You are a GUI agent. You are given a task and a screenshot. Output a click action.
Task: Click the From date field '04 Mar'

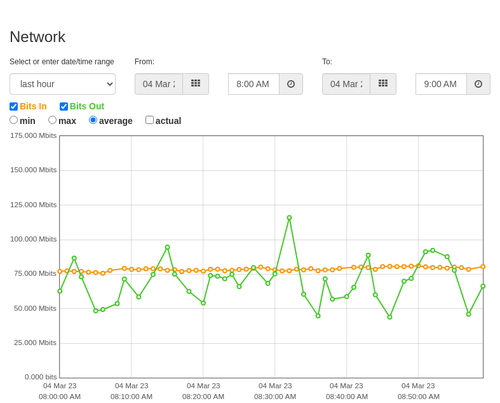point(159,84)
